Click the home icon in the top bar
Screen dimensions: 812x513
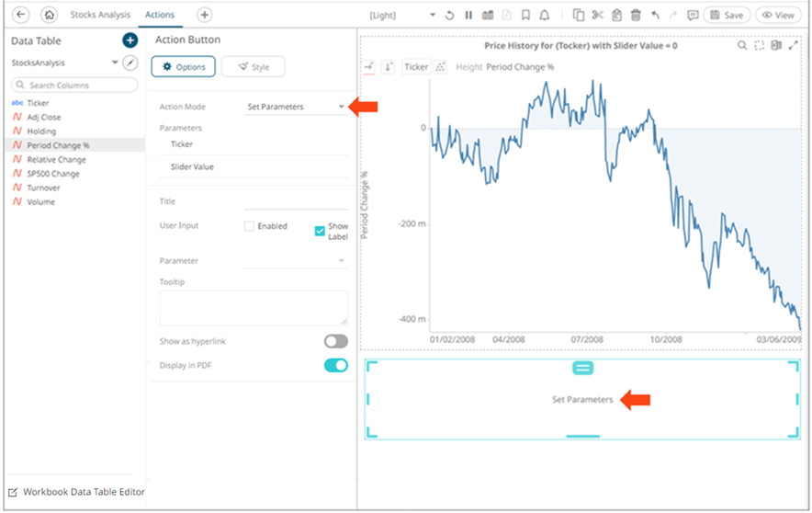49,15
